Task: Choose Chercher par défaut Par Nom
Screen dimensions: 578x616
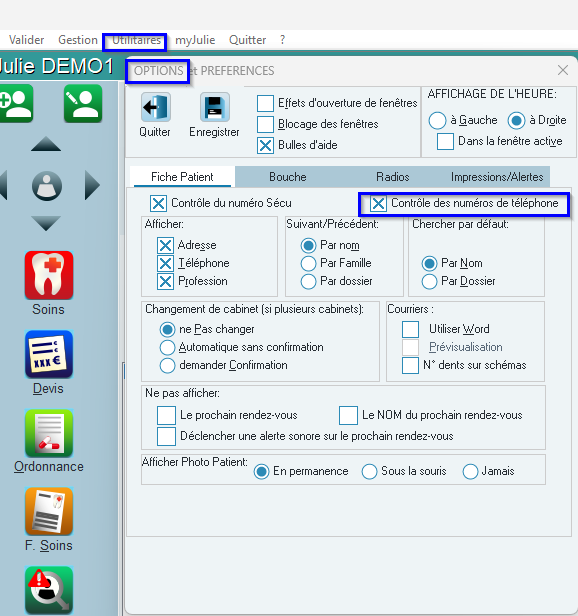Action: [x=429, y=264]
